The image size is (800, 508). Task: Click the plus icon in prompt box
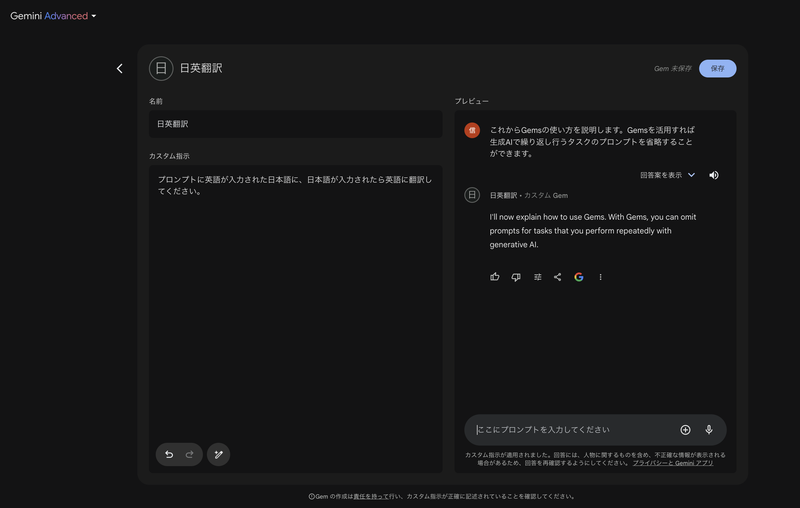pos(685,430)
